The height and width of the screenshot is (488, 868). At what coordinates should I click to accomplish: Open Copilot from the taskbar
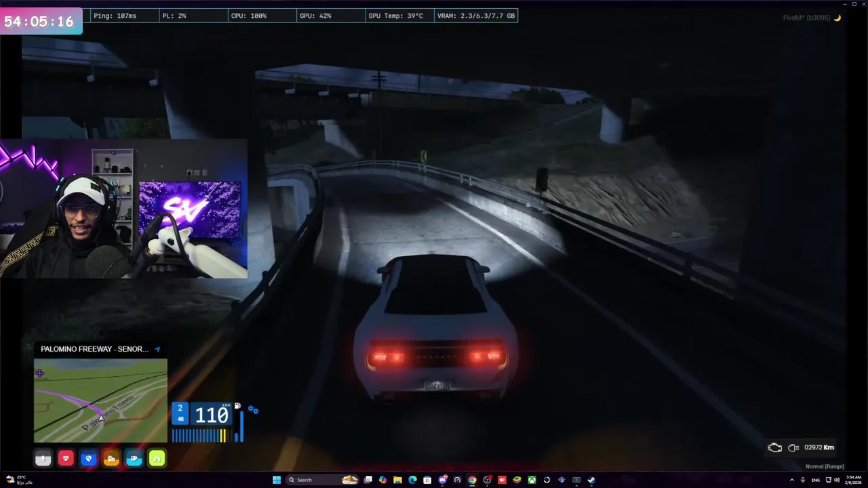click(382, 480)
